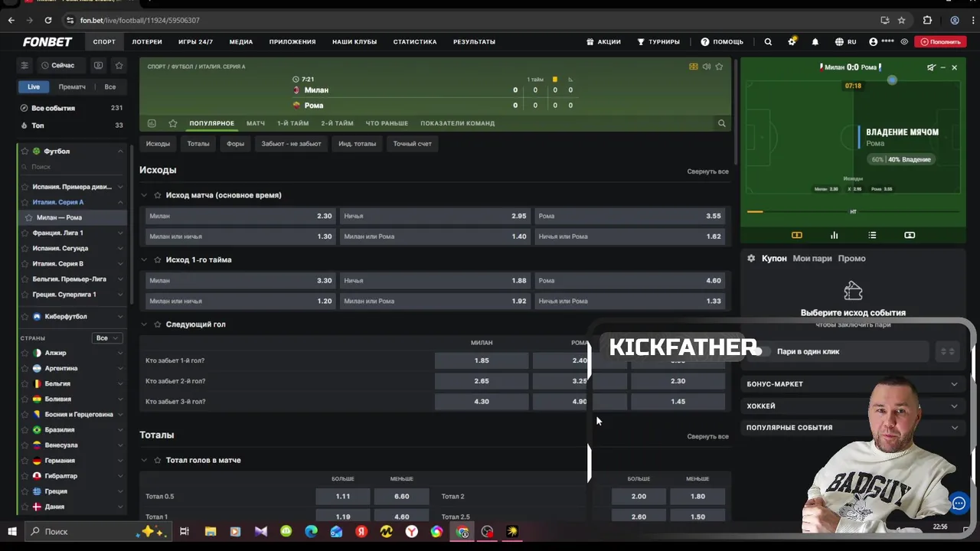Switch to the МАТЧ tab
Screen dimensions: 980x551
click(x=256, y=123)
